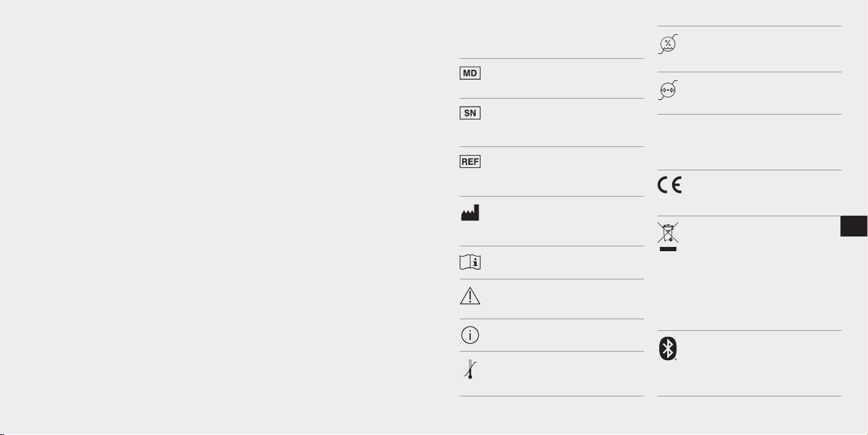Image resolution: width=868 pixels, height=435 pixels.
Task: Click the black page tab marker
Action: pyautogui.click(x=855, y=227)
